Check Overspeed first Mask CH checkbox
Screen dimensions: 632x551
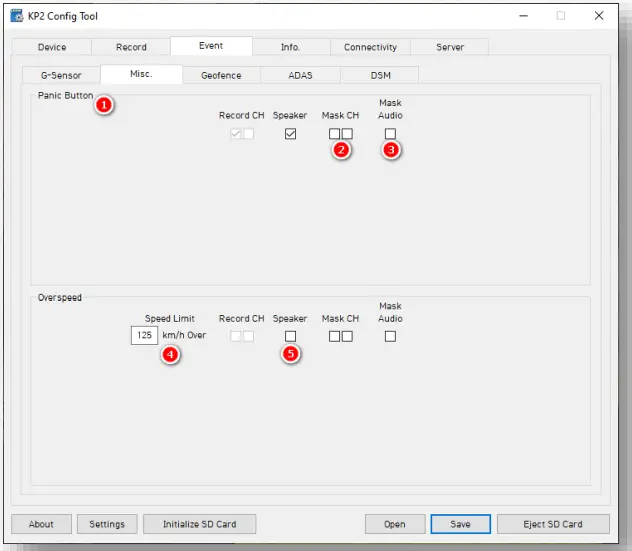point(334,336)
